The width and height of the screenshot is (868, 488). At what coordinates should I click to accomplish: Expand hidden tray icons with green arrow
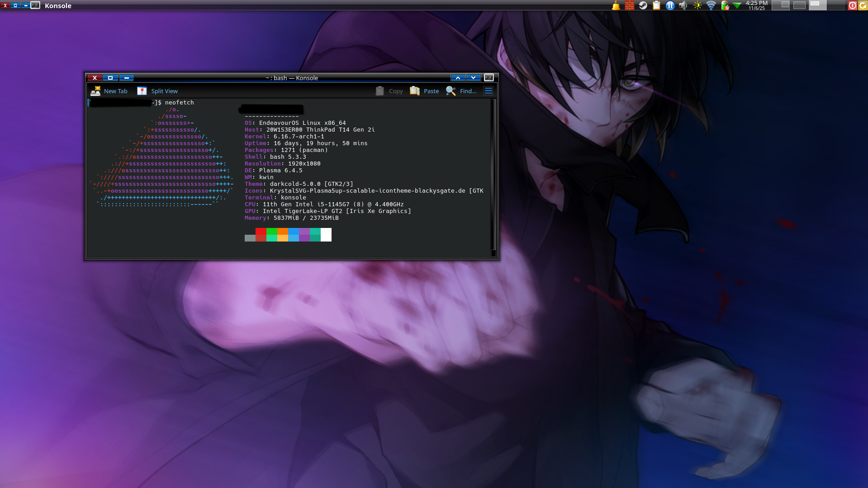point(737,5)
